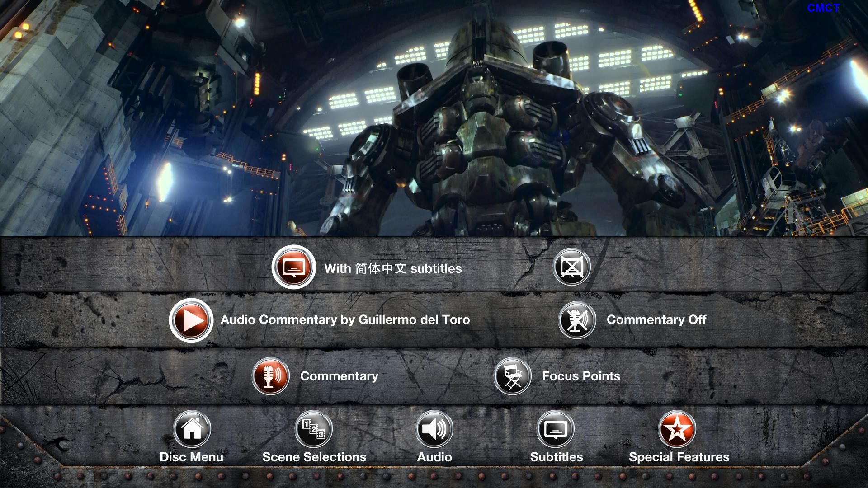Select the Chinese subtitles on icon
This screenshot has width=868, height=488.
(x=293, y=267)
